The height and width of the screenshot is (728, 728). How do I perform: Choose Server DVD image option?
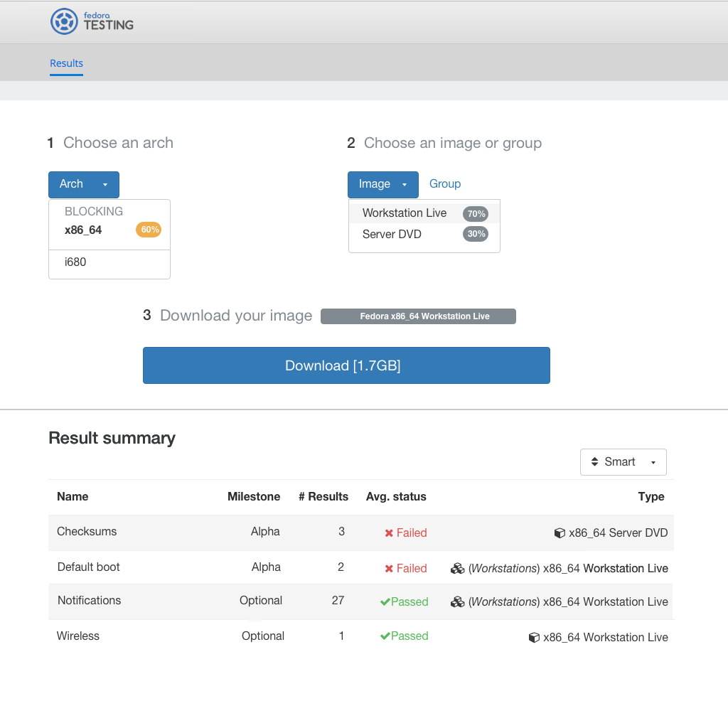(x=424, y=234)
